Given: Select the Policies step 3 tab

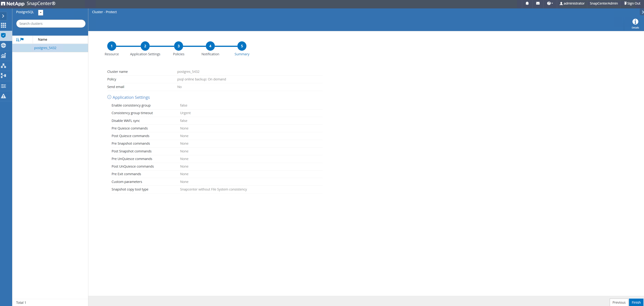Looking at the screenshot, I should (x=178, y=46).
